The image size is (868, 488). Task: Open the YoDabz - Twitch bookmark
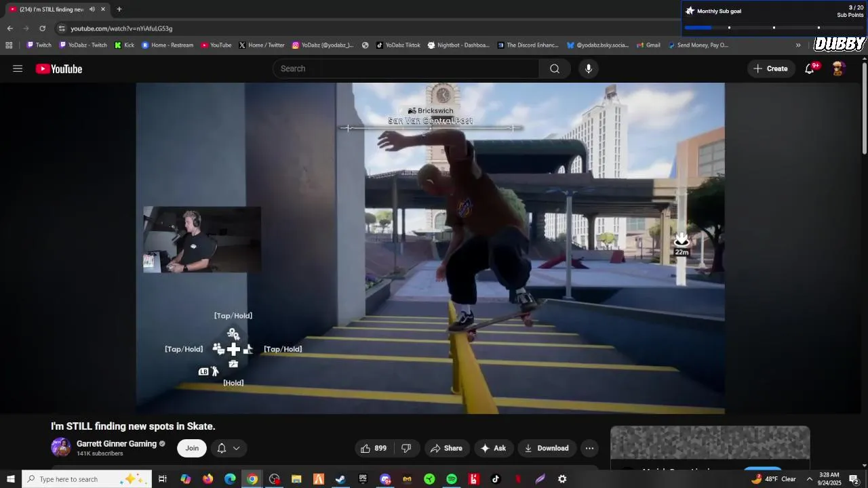point(83,45)
